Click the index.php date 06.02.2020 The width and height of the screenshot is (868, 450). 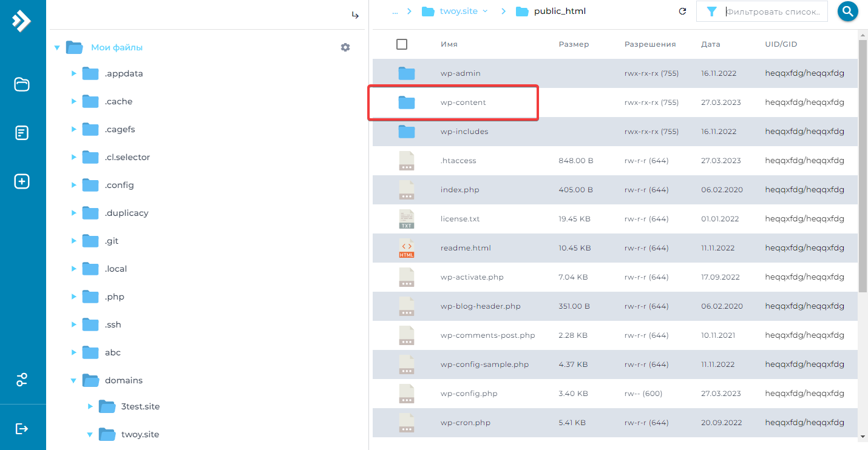(x=722, y=190)
